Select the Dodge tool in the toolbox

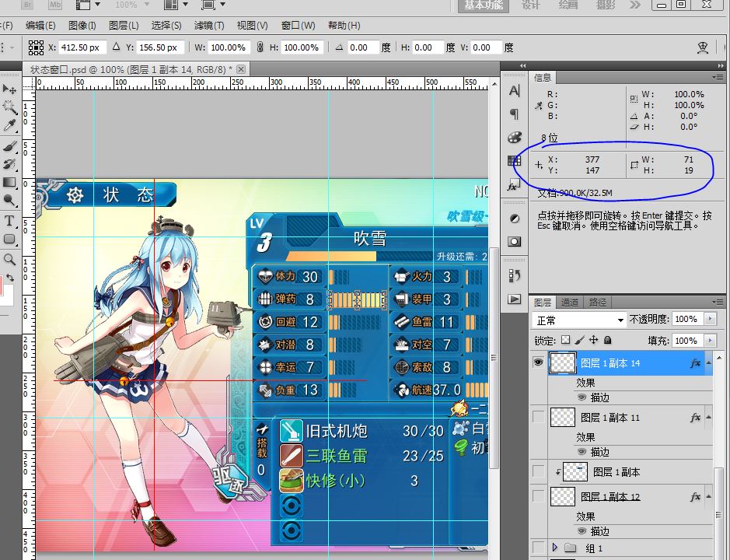coord(9,201)
